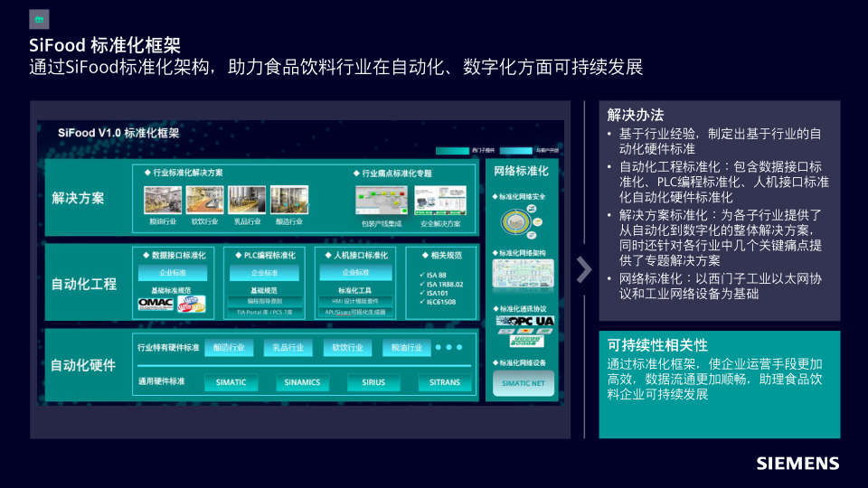Open the 酿造行业 photo thumbnail
The width and height of the screenshot is (868, 488).
point(289,200)
